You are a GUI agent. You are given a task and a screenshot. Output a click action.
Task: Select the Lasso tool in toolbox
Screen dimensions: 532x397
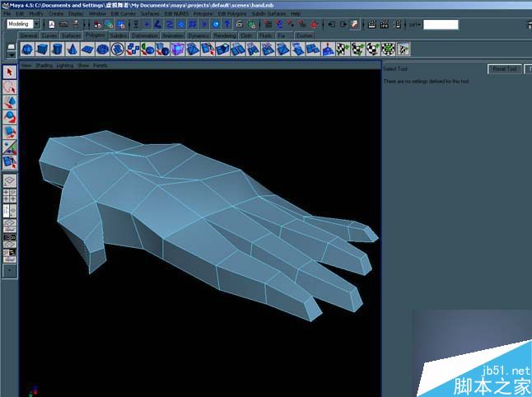coord(10,87)
